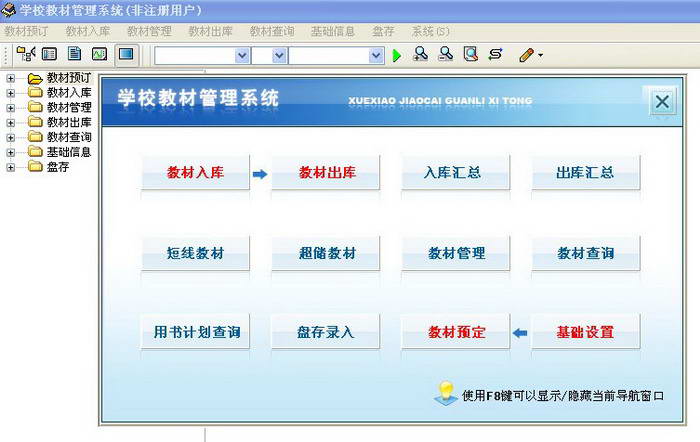Image resolution: width=700 pixels, height=442 pixels.
Task: Open the 用书计划查询 button
Action: (195, 332)
